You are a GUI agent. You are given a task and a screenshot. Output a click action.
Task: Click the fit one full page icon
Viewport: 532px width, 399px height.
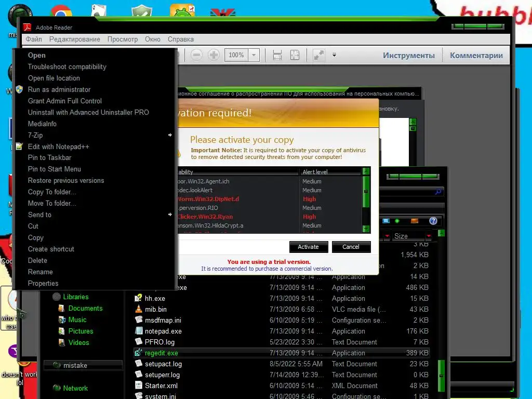(295, 55)
